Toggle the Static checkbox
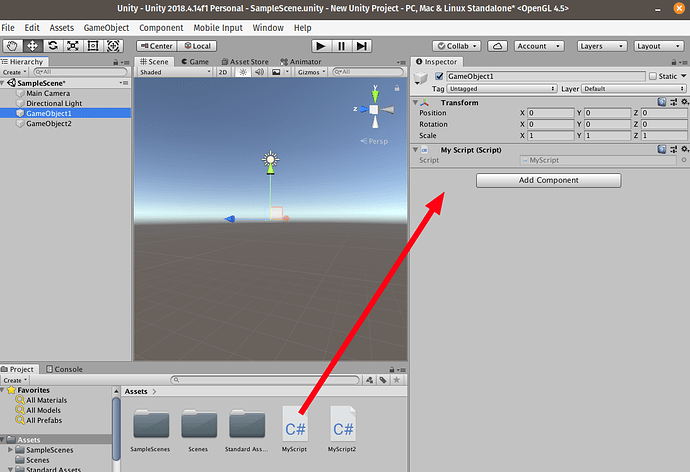The width and height of the screenshot is (690, 472). pyautogui.click(x=653, y=76)
